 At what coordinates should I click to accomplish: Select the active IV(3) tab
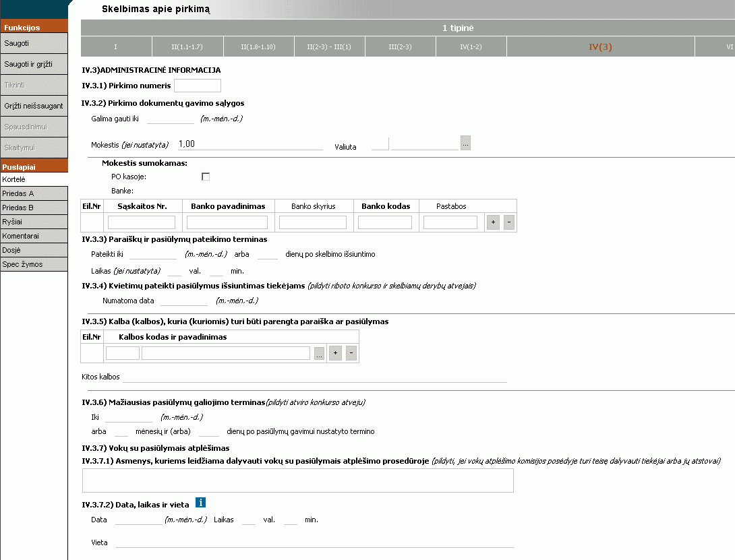[600, 47]
